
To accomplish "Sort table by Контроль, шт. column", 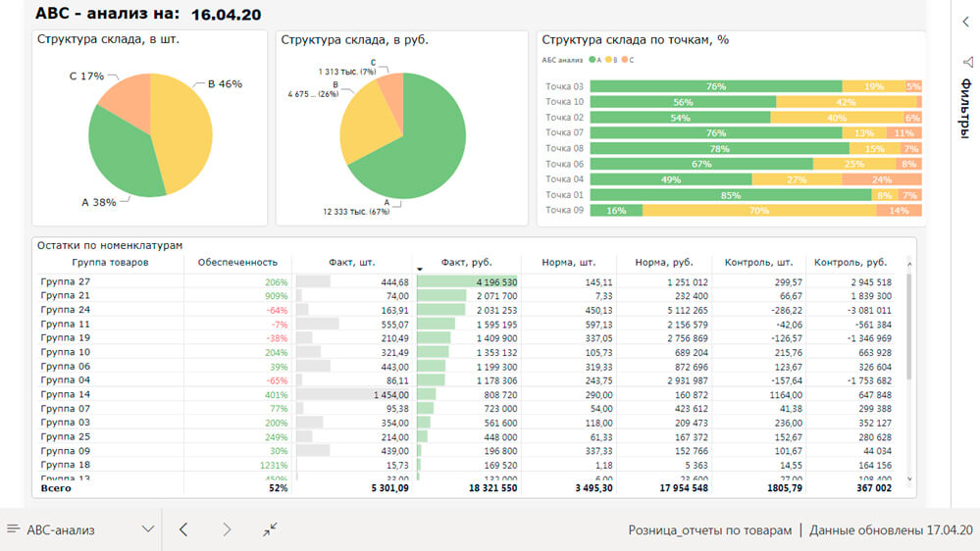I will (758, 263).
